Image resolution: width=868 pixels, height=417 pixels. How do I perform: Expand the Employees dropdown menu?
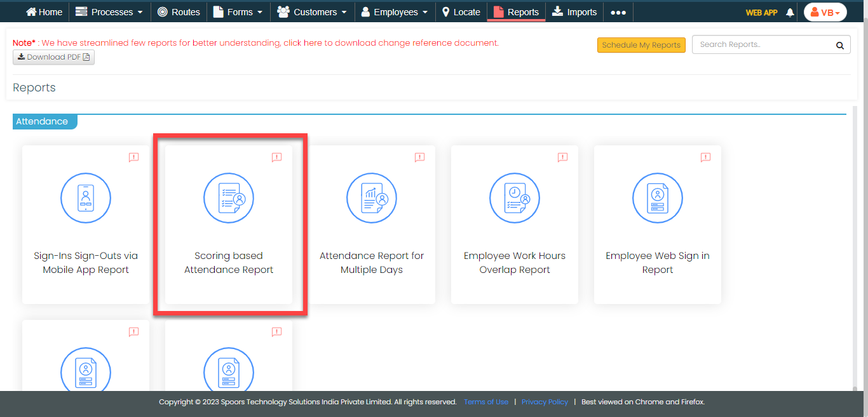pyautogui.click(x=394, y=12)
